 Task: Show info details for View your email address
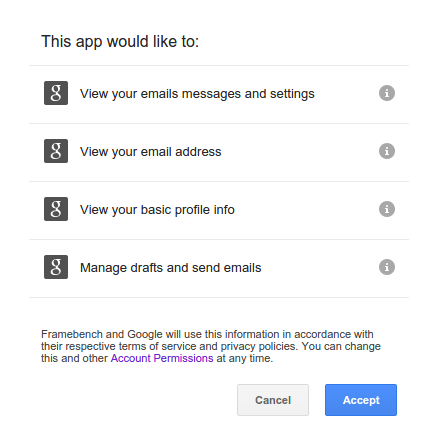[387, 151]
